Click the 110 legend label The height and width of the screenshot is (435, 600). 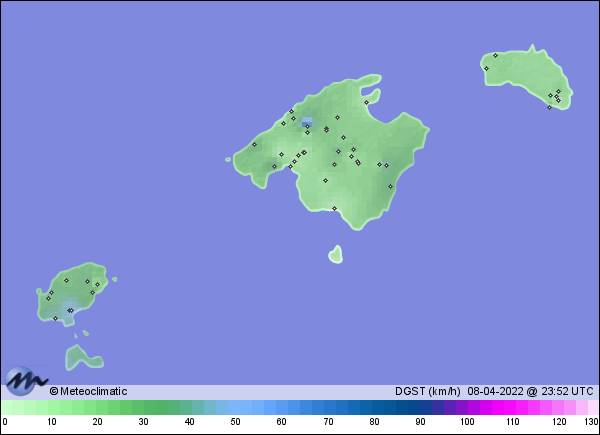[x=513, y=422]
